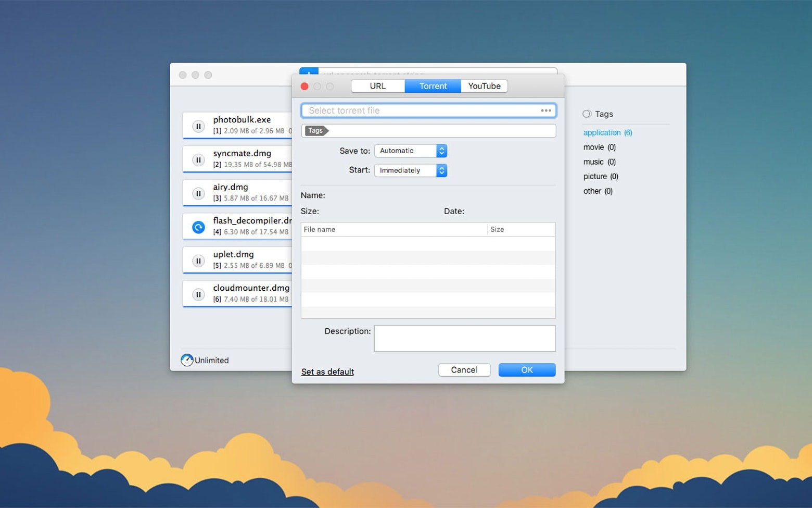The width and height of the screenshot is (812, 508).
Task: Switch to the URL tab
Action: (378, 86)
